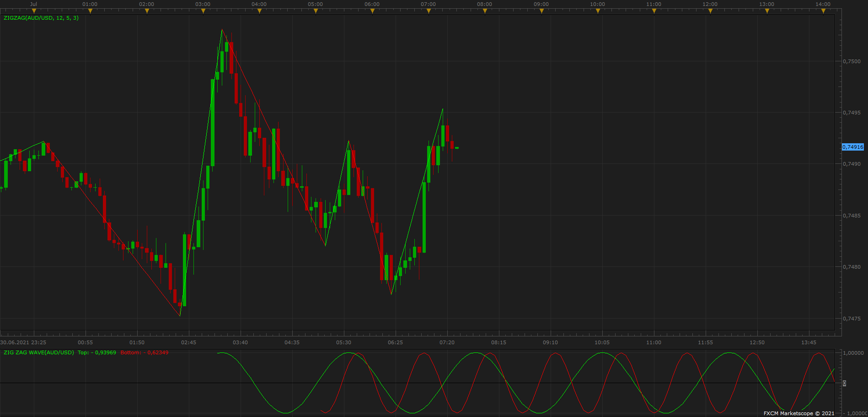This screenshot has height=417, width=868.
Task: Click the 0,7475 price axis label
Action: 852,319
